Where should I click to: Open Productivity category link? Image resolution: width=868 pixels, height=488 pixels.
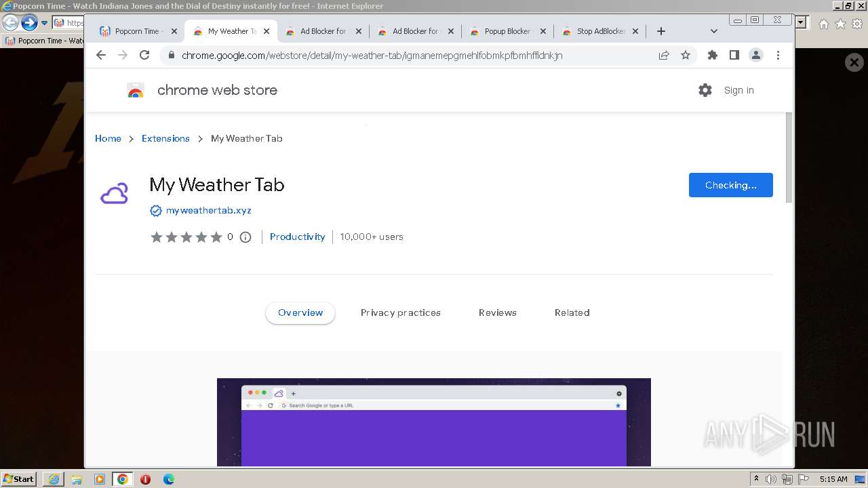(297, 237)
